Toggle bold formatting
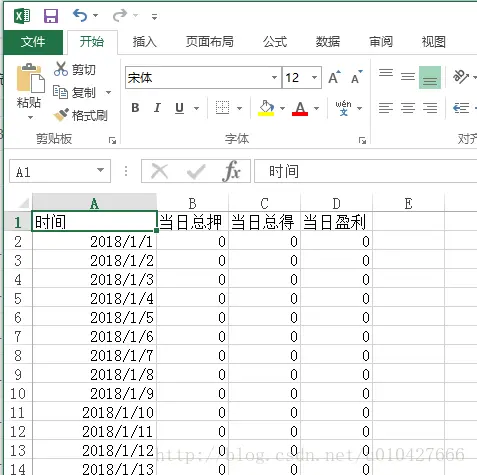Screen dimensions: 477x475 point(135,108)
